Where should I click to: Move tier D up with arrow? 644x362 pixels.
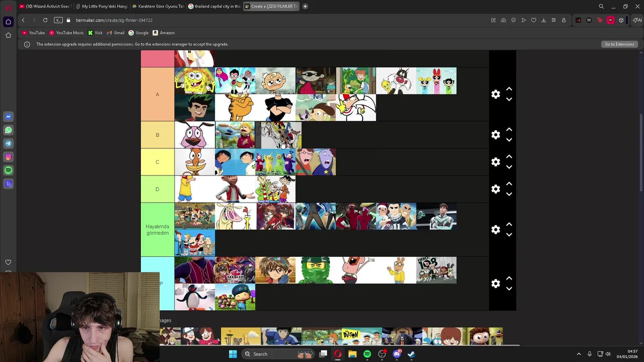(x=509, y=184)
